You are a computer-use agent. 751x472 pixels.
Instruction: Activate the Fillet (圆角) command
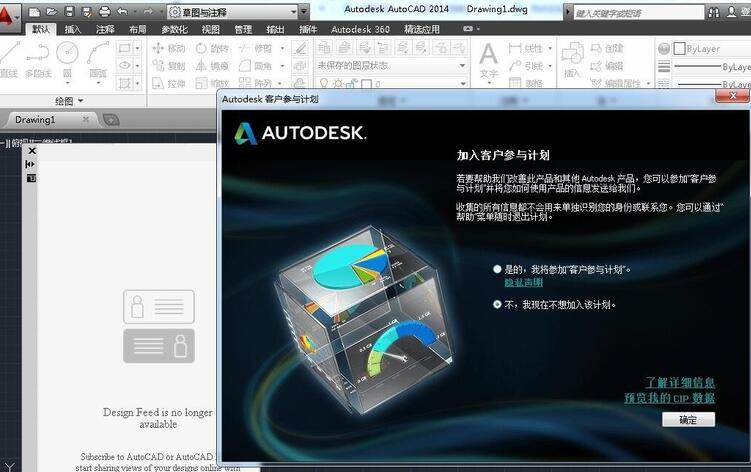point(256,66)
